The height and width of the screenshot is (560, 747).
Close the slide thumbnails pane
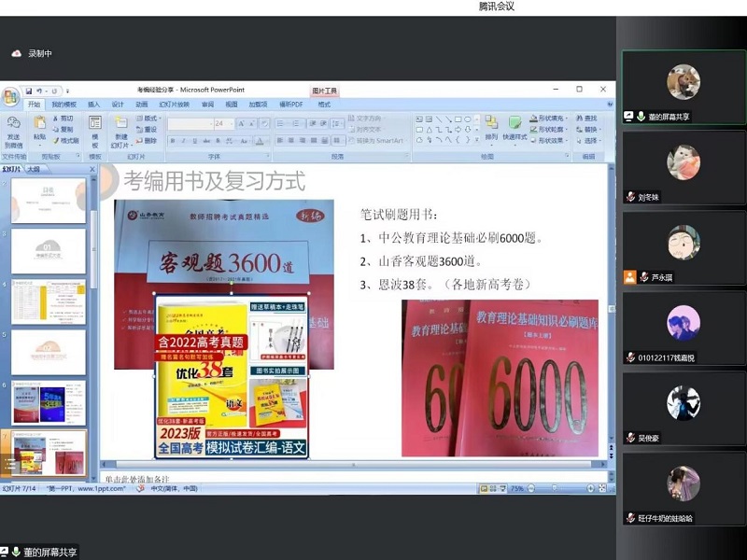[x=92, y=169]
